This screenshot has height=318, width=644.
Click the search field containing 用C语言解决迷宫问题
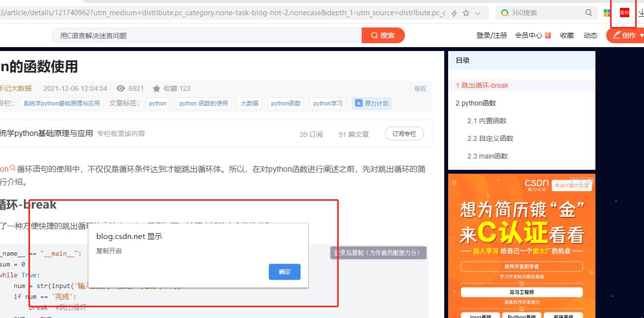click(196, 35)
